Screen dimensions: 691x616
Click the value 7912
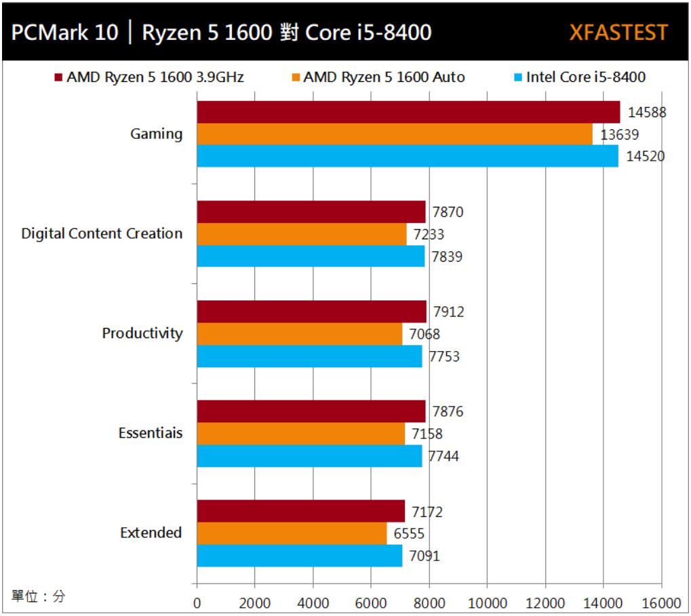click(x=449, y=312)
